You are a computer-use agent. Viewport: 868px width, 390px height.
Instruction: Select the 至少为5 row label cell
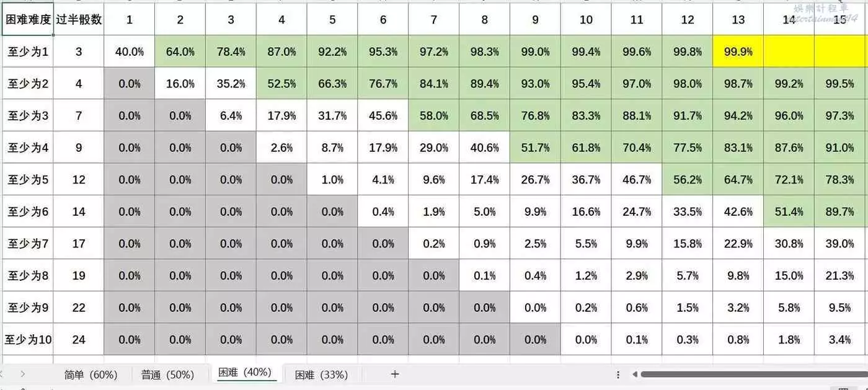tap(28, 180)
